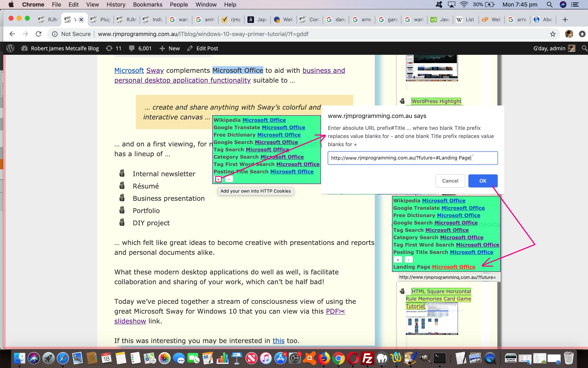Reload the current page
The width and height of the screenshot is (588, 368).
(38, 34)
